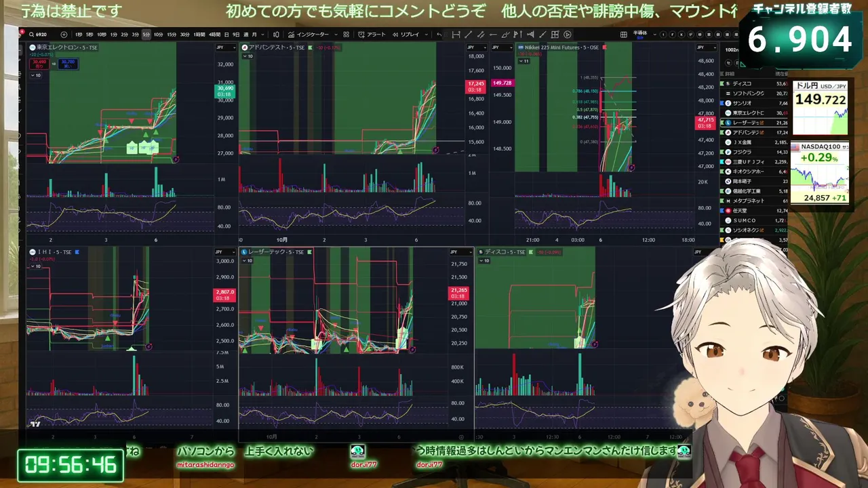Click the add symbol plus icon

coord(64,35)
